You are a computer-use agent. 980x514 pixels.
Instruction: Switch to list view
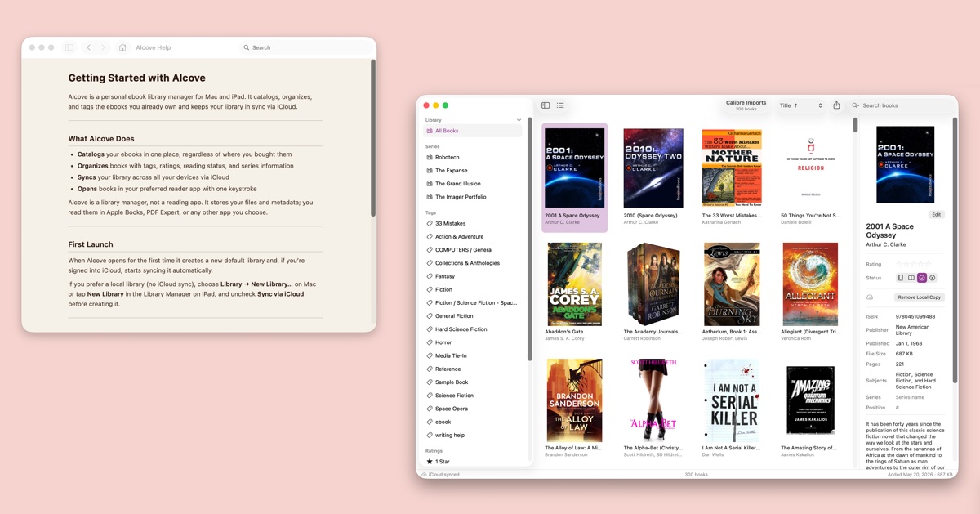click(560, 105)
